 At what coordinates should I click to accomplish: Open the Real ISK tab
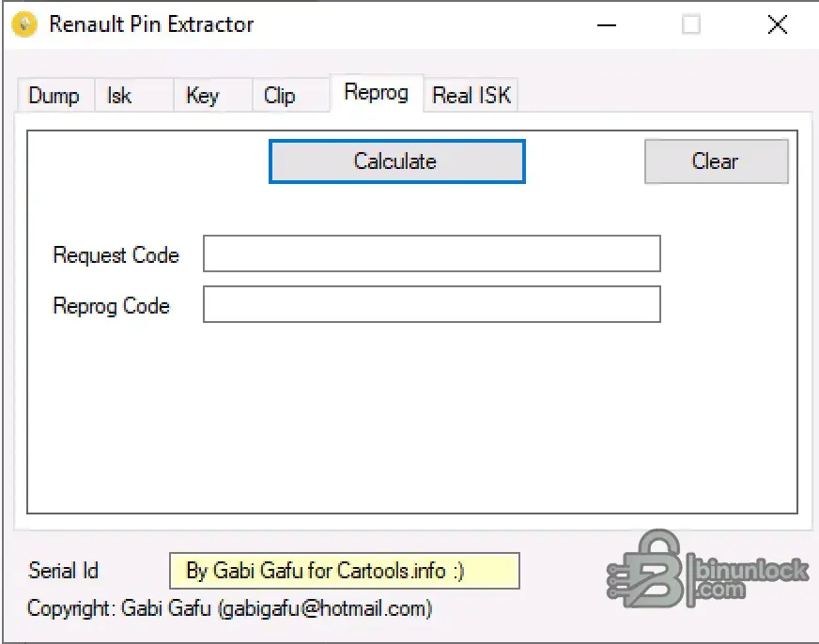tap(471, 96)
